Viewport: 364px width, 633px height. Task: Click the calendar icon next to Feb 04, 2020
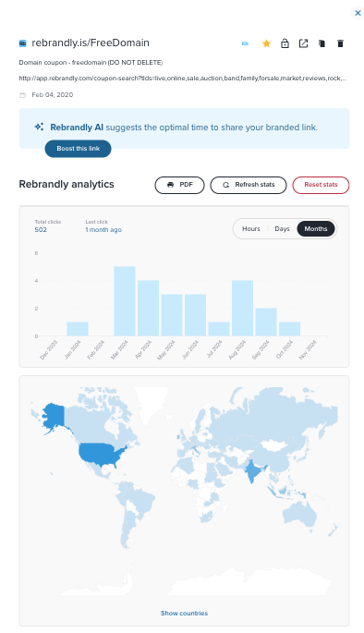pyautogui.click(x=22, y=95)
